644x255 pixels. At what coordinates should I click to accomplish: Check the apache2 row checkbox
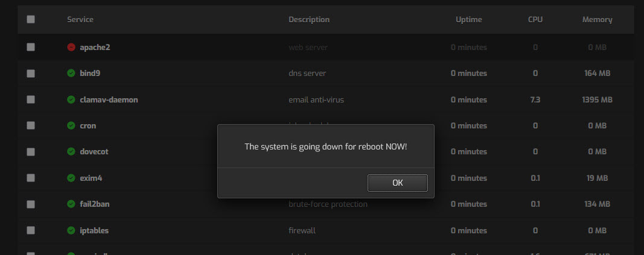point(31,47)
